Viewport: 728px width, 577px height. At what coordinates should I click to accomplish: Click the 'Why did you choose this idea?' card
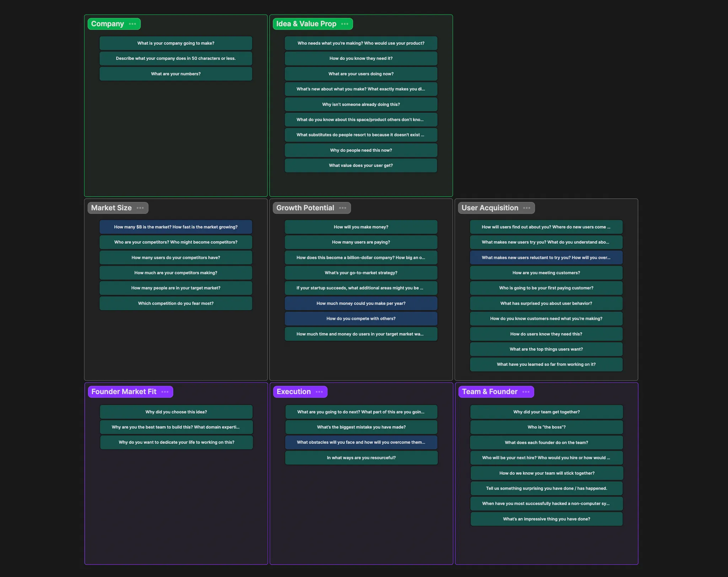[176, 412]
